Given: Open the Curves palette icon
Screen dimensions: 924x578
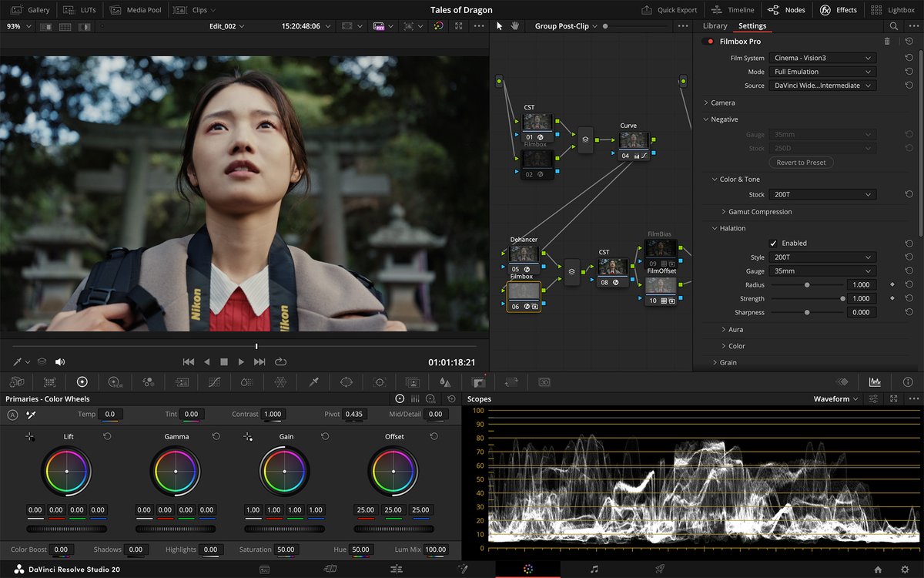Looking at the screenshot, I should [215, 381].
